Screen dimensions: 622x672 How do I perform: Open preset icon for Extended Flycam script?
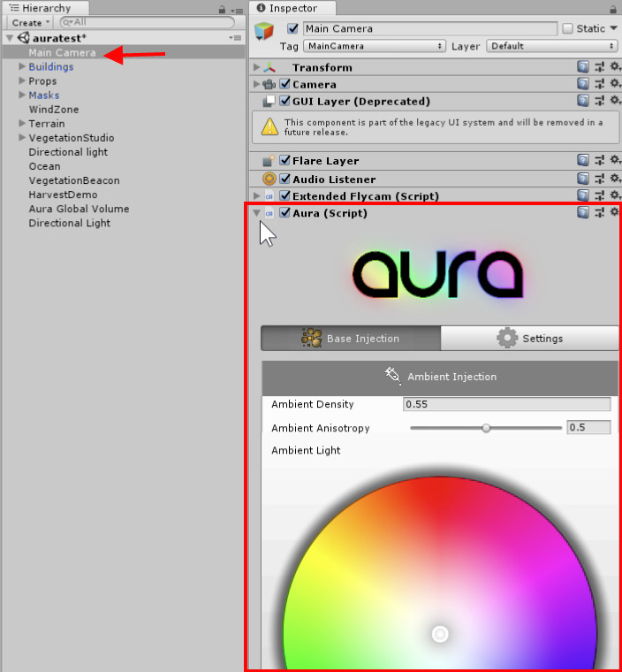tap(599, 195)
